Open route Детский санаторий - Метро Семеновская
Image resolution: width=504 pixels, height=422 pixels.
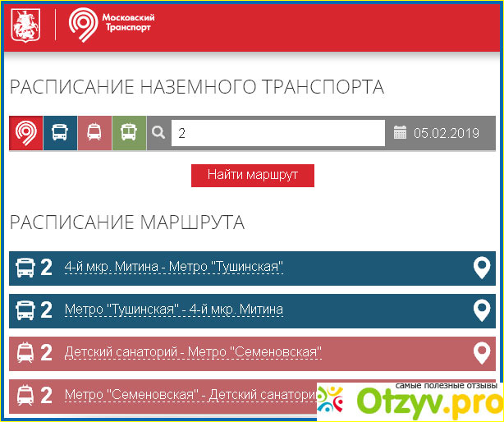[x=193, y=352]
